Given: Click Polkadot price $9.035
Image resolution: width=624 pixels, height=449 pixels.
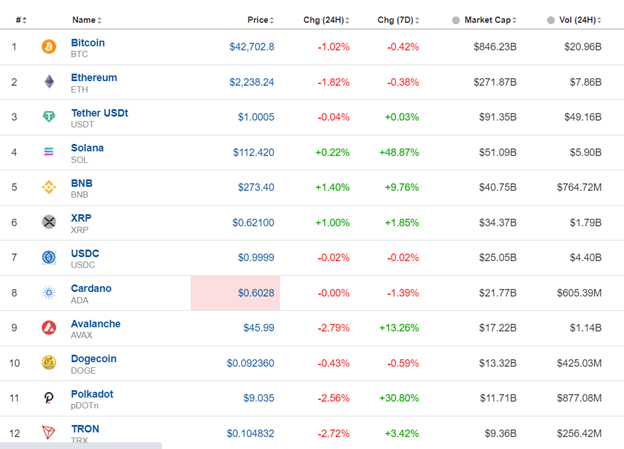Looking at the screenshot, I should [x=259, y=398].
